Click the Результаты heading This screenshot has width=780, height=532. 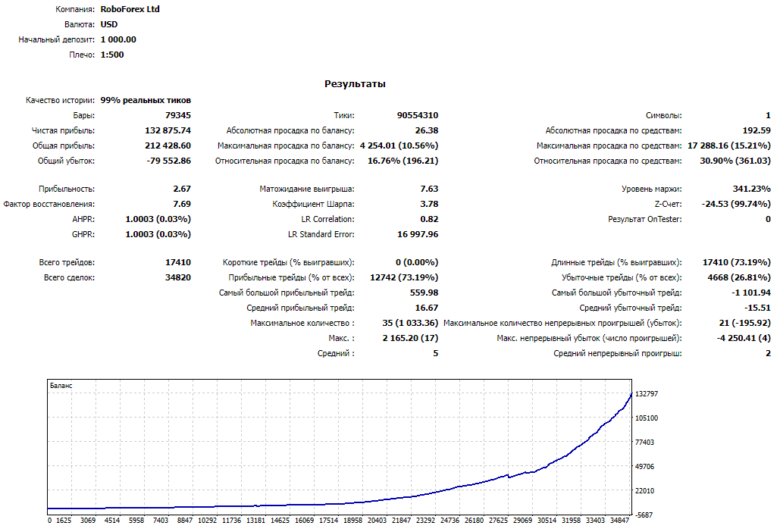(x=355, y=84)
